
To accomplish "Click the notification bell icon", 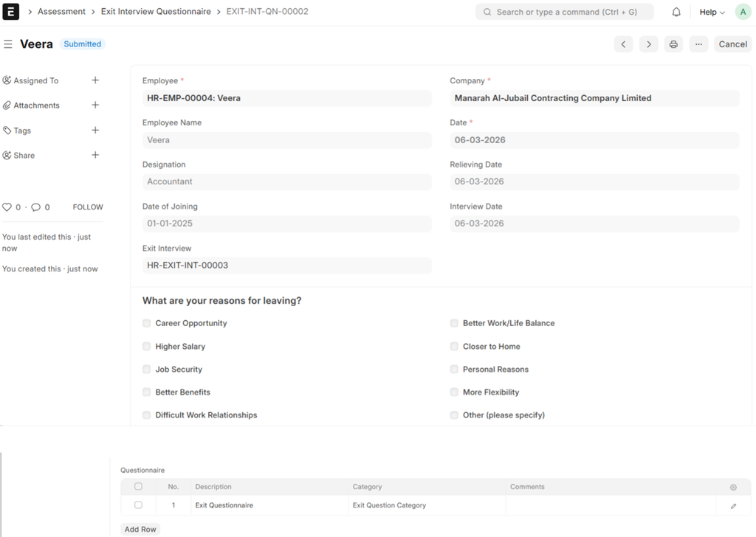I will point(676,13).
